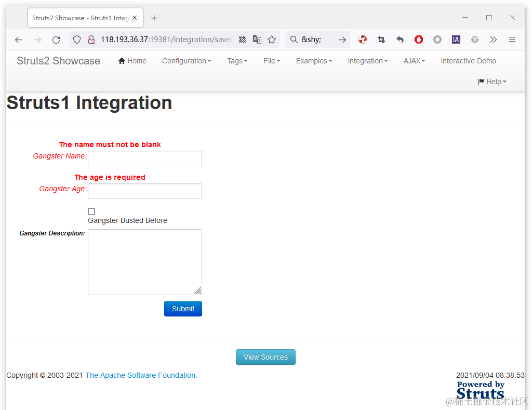Click the Submit button
This screenshot has height=410, width=532.
click(183, 309)
